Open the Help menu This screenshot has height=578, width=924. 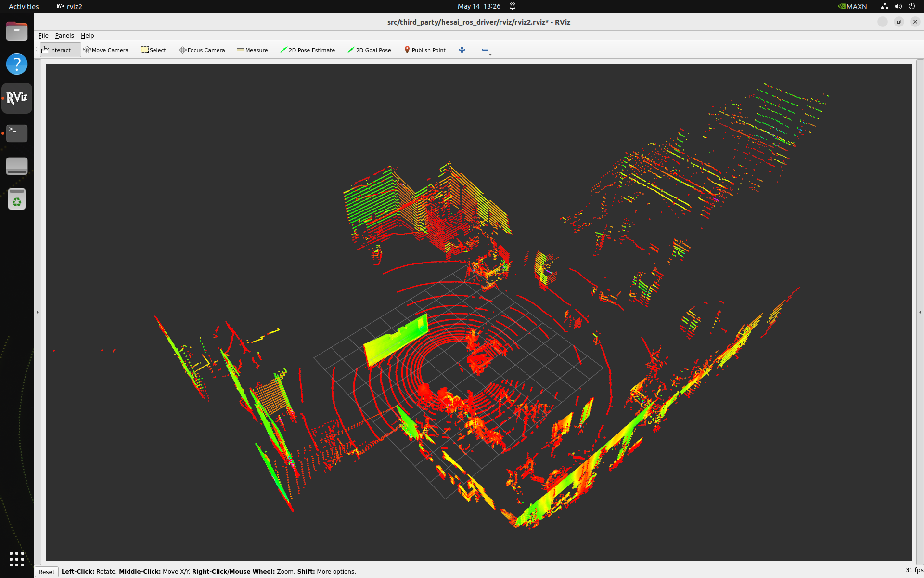click(x=87, y=36)
